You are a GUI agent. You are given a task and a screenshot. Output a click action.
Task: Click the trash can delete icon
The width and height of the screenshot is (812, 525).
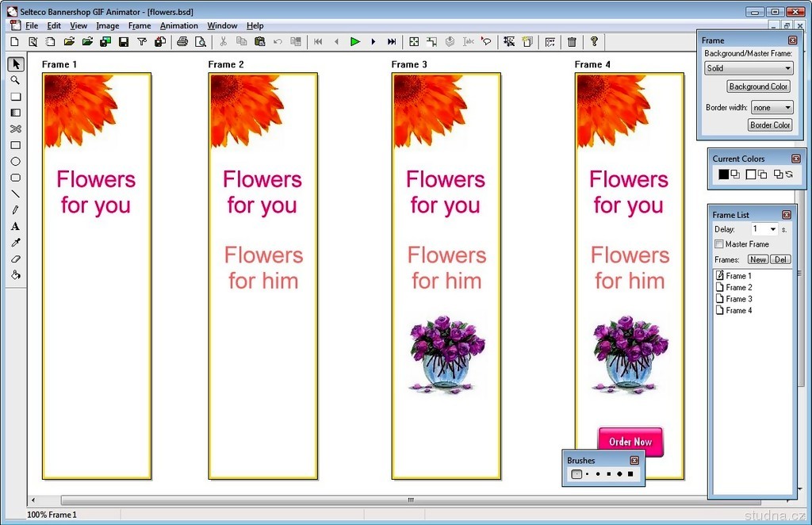tap(571, 41)
